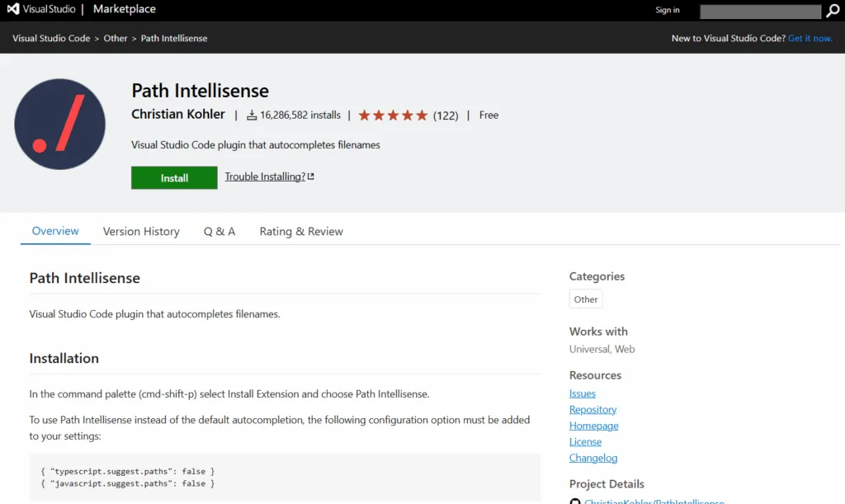Open the Rating & Review tab
Viewport: 845px width, 504px height.
[301, 232]
